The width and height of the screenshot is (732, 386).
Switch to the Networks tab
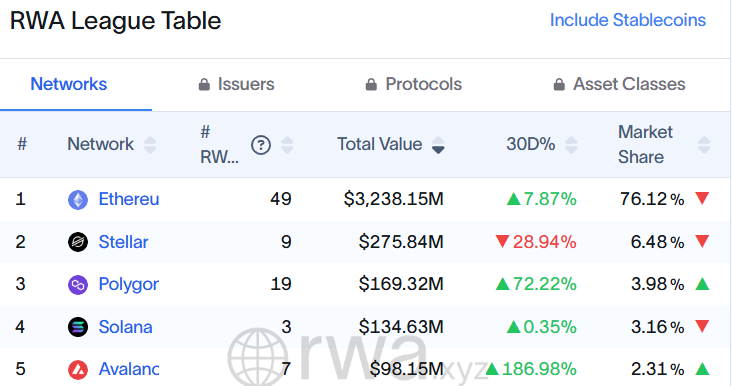(x=69, y=84)
